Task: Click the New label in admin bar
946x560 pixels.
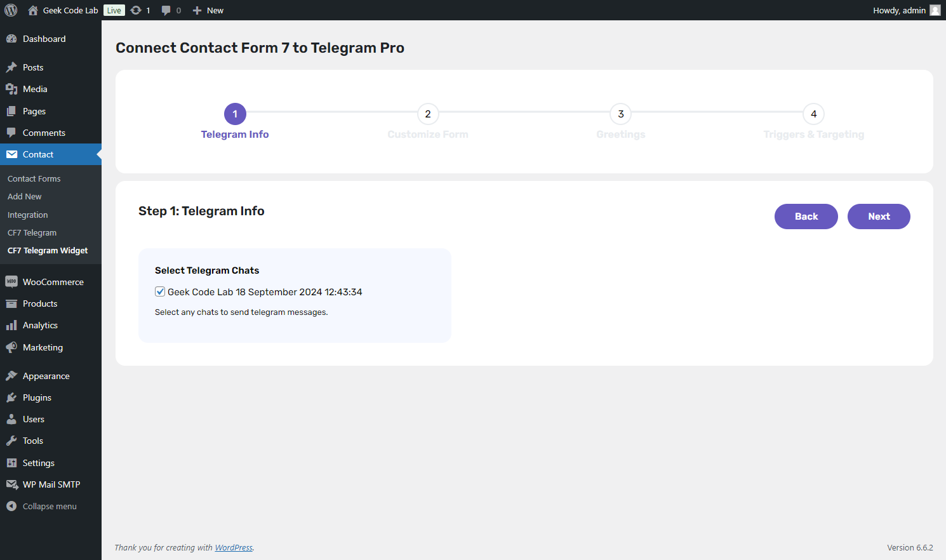Action: [x=215, y=10]
